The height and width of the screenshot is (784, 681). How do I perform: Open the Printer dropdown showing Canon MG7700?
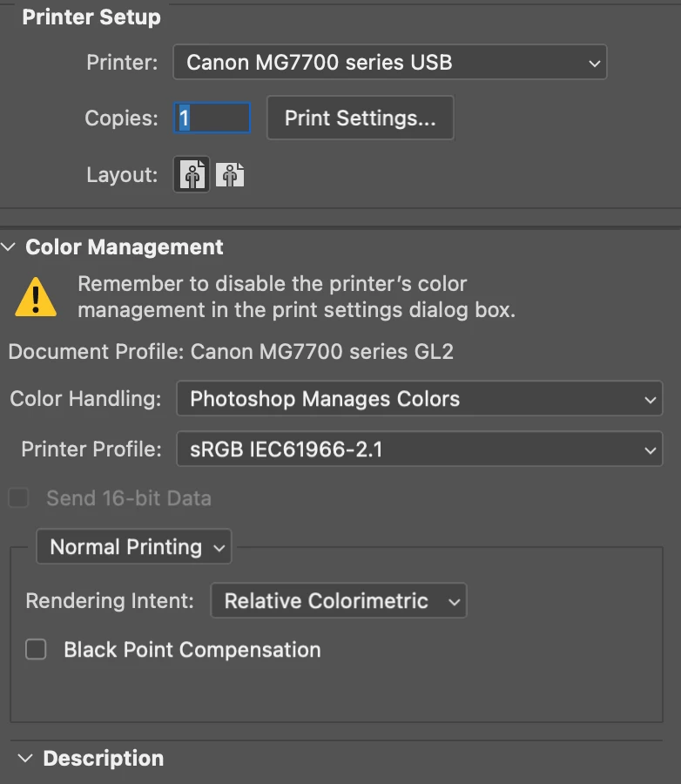point(389,62)
